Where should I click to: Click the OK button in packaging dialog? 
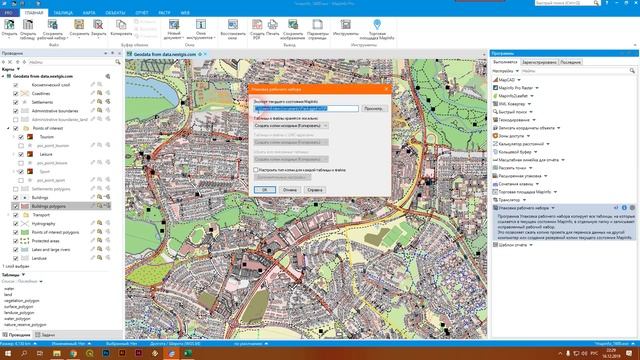click(x=264, y=190)
